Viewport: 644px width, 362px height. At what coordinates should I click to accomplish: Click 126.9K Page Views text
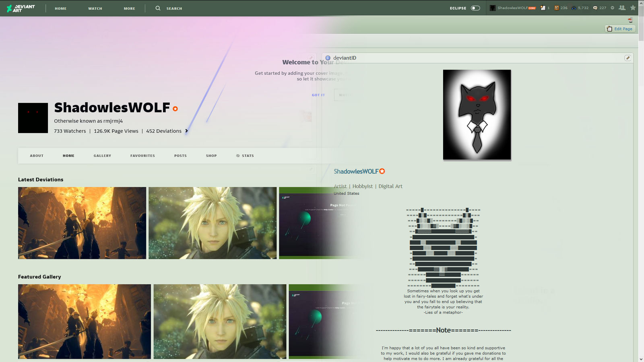coord(116,131)
